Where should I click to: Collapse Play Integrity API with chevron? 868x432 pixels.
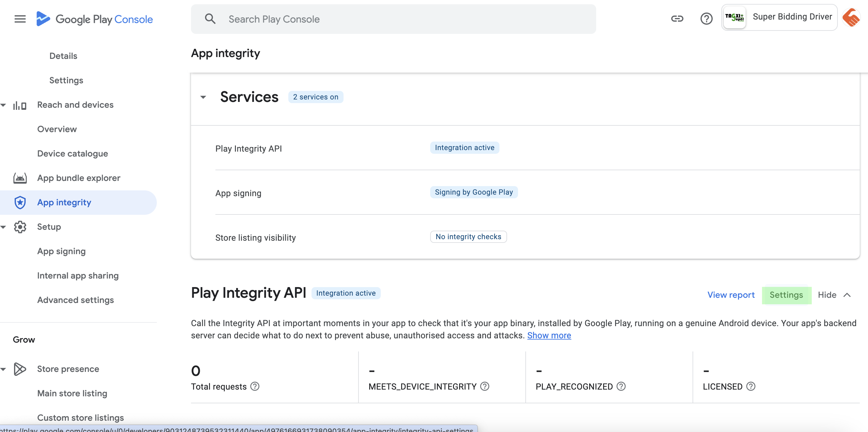[847, 295]
